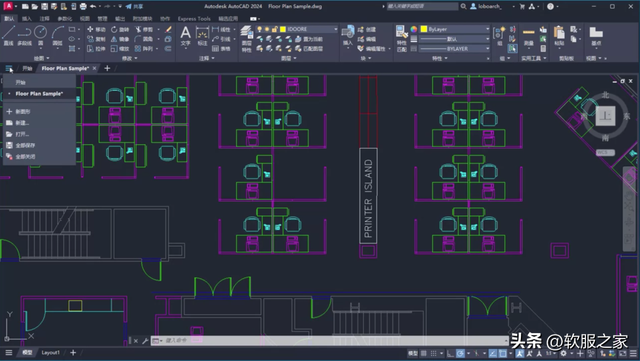
Task: Switch to the Layout1 tab
Action: (x=51, y=352)
